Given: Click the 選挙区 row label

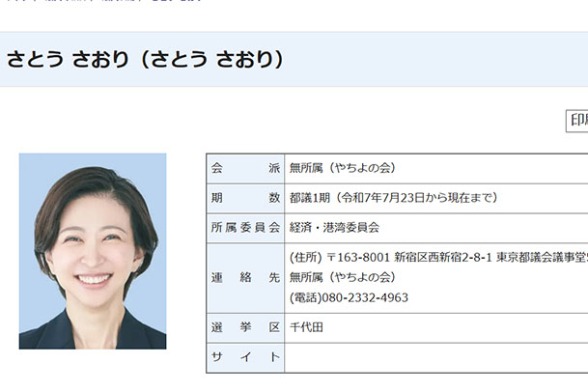Looking at the screenshot, I should pos(245,327).
